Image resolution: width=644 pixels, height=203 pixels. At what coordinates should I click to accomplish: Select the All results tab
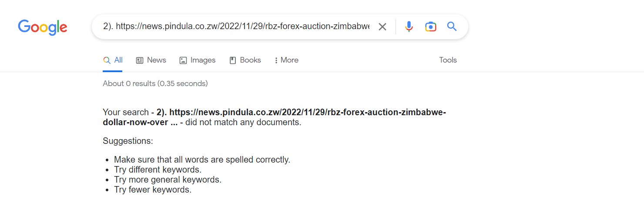[113, 60]
